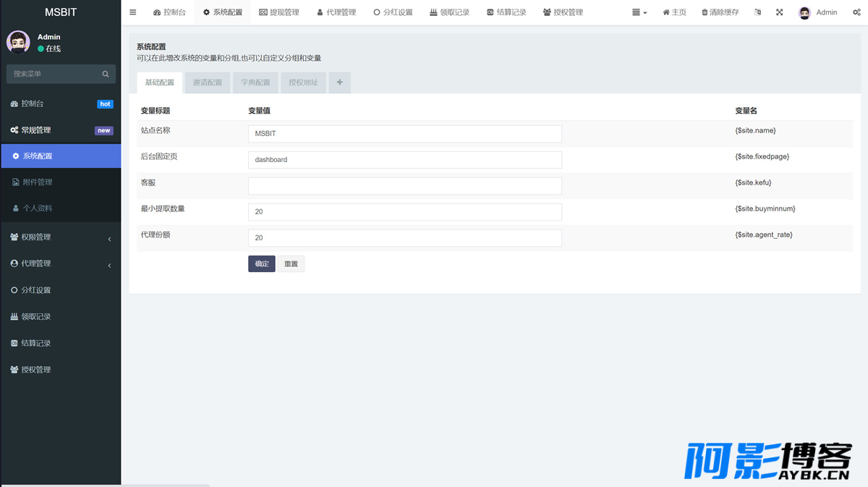Viewport: 868px width, 487px height.
Task: Click the search magnifier icon in sidebar
Action: 106,74
